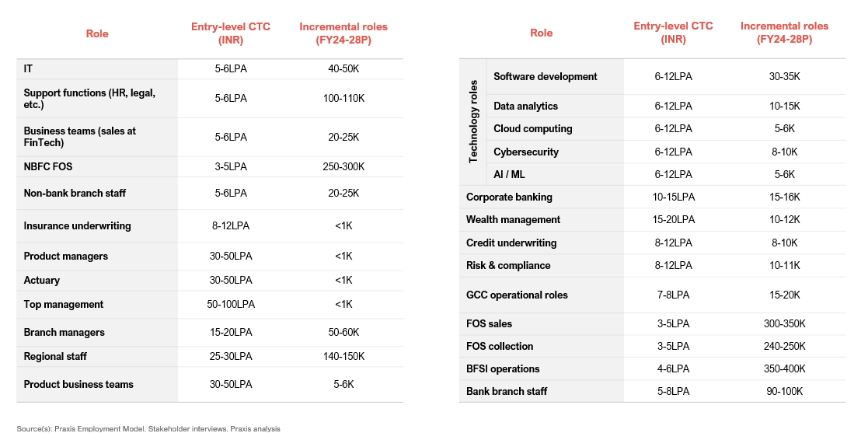Viewport: 868px width, 433px height.
Task: Select the 'AI / ML' role cell
Action: [x=510, y=174]
